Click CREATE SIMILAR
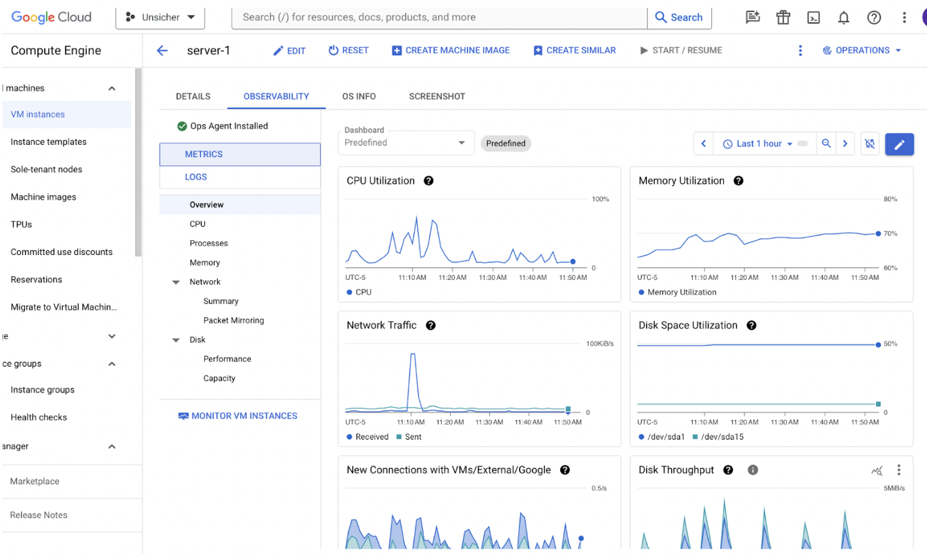Viewport: 927px width, 560px height. [x=574, y=50]
